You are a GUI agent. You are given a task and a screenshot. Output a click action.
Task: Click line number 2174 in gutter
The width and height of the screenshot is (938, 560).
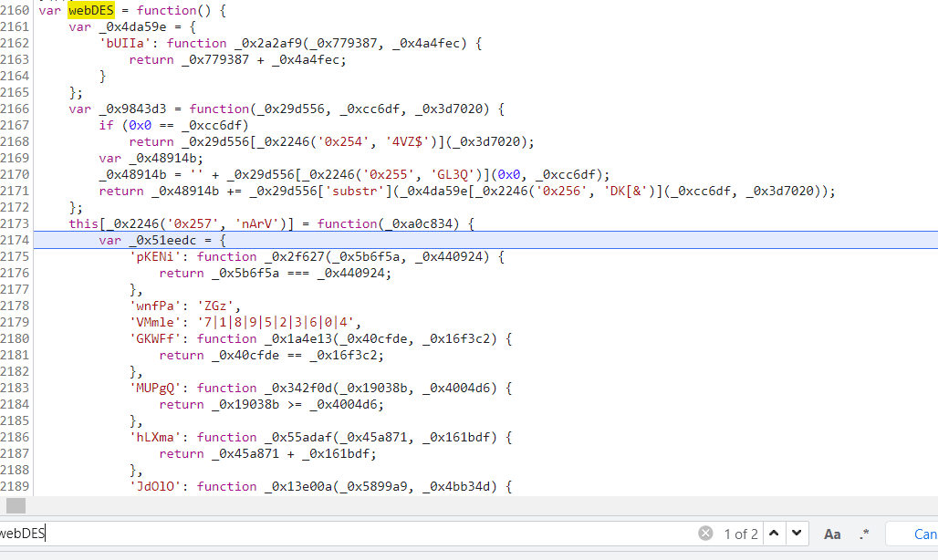tap(15, 240)
